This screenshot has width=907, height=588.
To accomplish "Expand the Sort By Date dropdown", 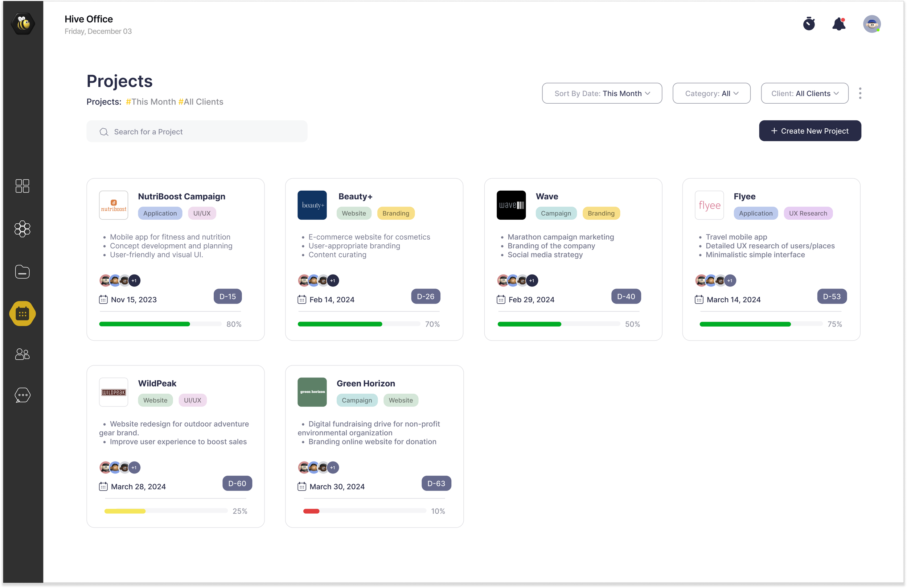I will [602, 93].
